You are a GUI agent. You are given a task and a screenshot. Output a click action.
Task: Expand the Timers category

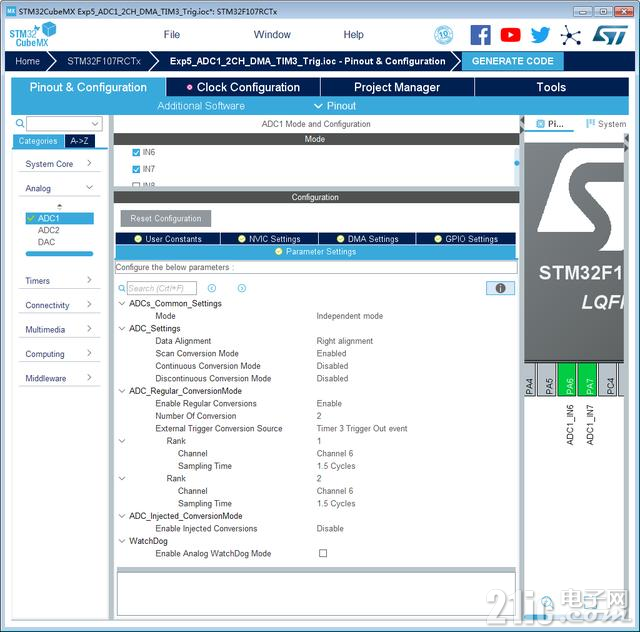[x=59, y=280]
